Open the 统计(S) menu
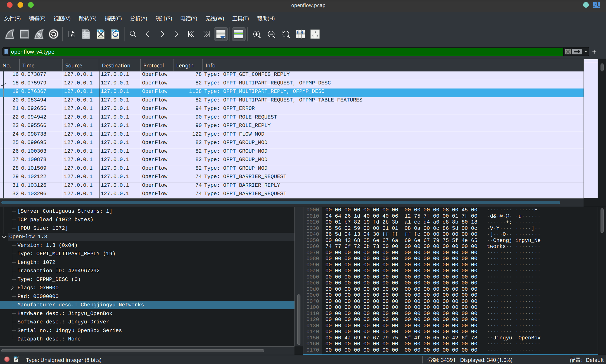Screen dimensions: 606x364 coord(163,19)
